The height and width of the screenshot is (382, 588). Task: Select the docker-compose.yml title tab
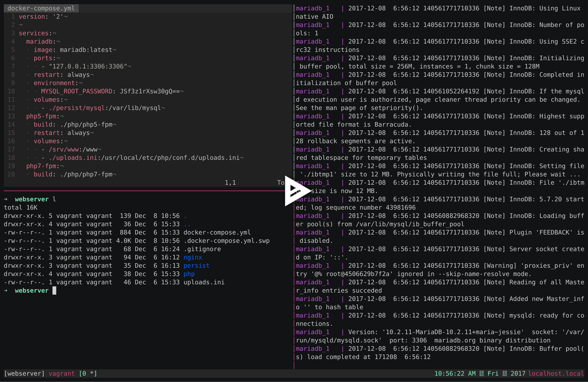tap(41, 8)
